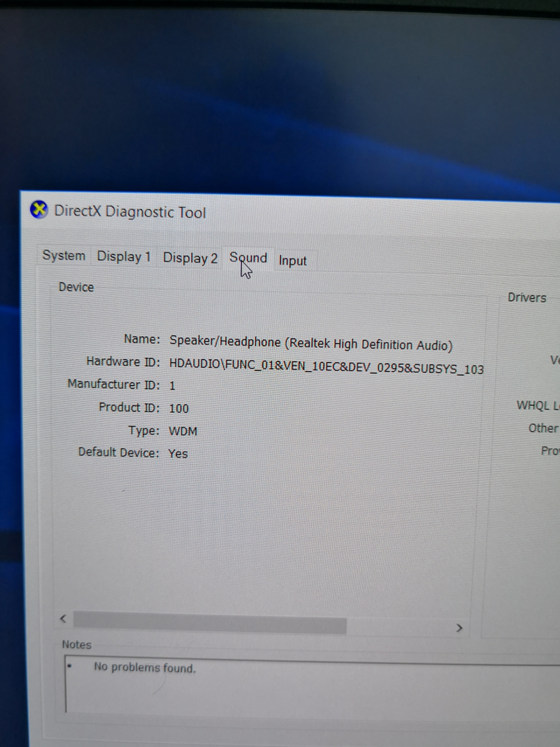Click the horizontal scrollbar thumb in Device panel
Image resolution: width=560 pixels, height=747 pixels.
pos(210,623)
